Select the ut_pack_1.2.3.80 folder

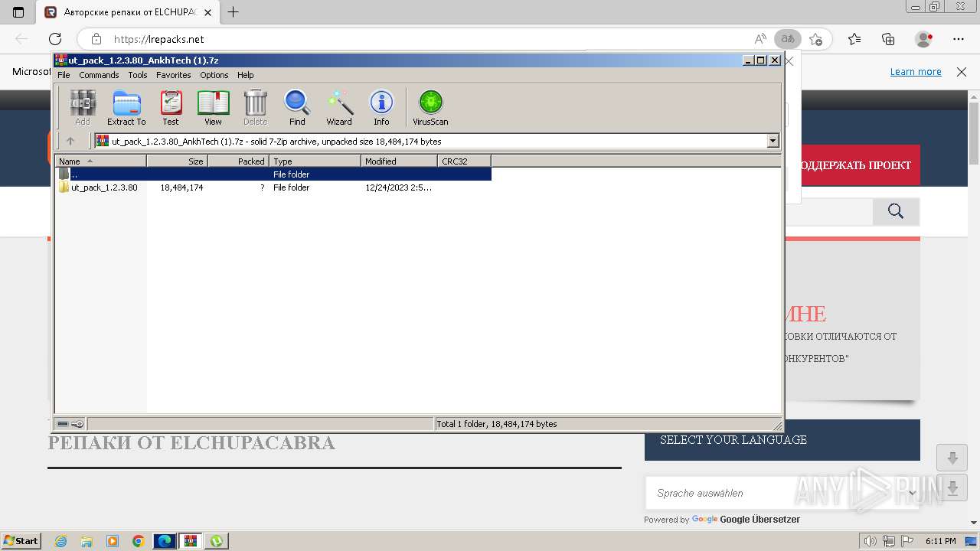click(104, 187)
